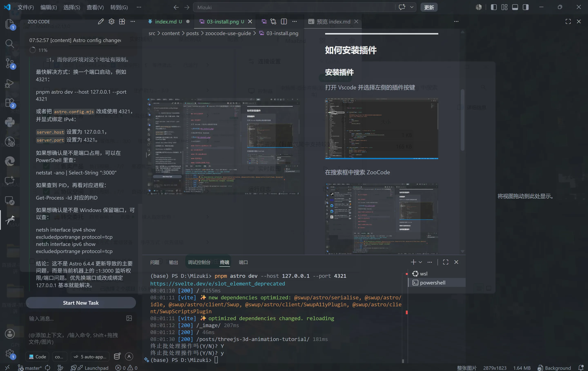588x371 pixels.
Task: Switch to the 输出 panel tab
Action: click(173, 262)
